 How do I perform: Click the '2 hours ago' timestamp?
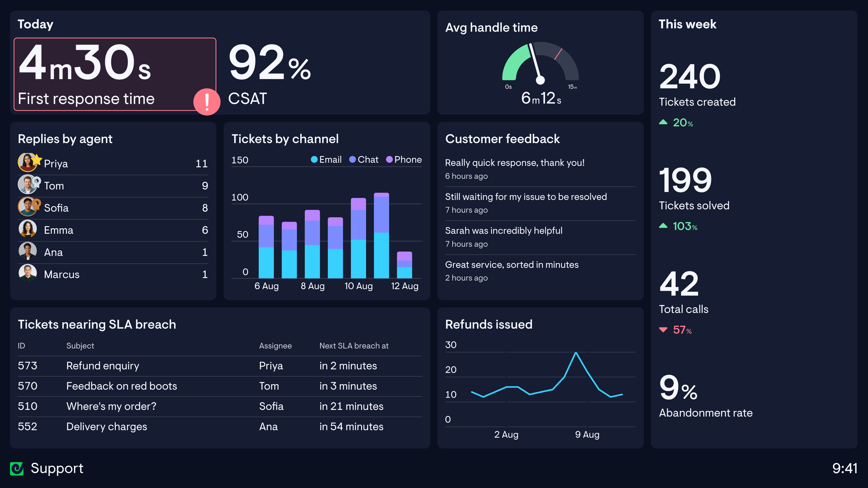tap(466, 278)
